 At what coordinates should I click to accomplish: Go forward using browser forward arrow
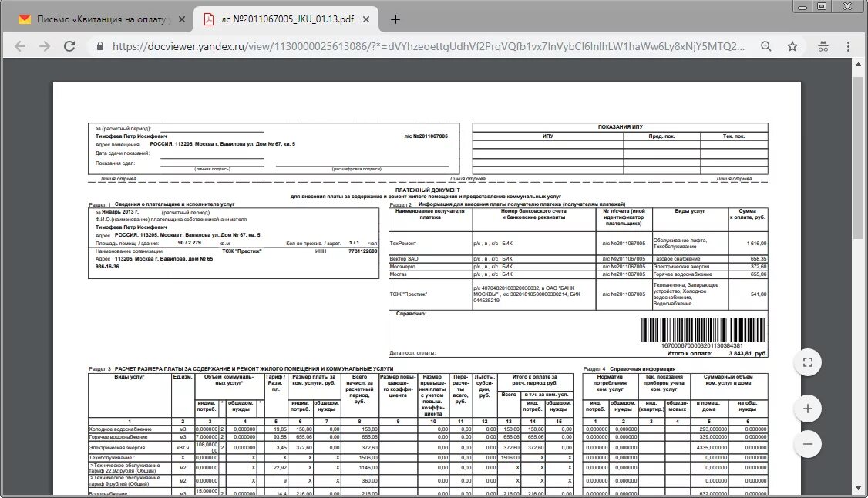tap(44, 46)
